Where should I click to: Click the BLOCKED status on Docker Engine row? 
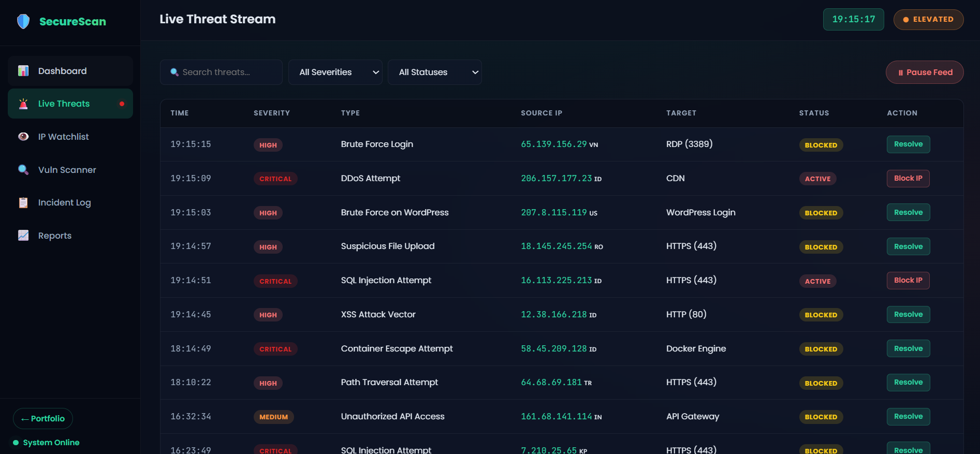coord(821,349)
